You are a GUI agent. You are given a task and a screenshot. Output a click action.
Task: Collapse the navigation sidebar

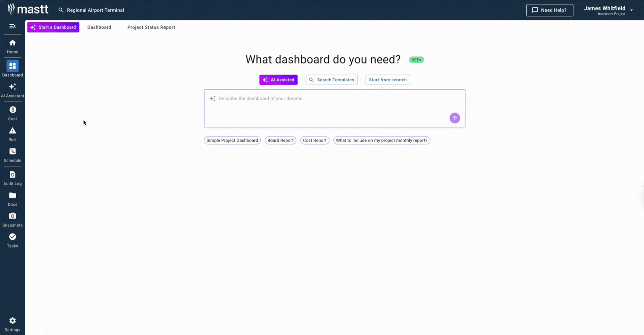coord(12,26)
